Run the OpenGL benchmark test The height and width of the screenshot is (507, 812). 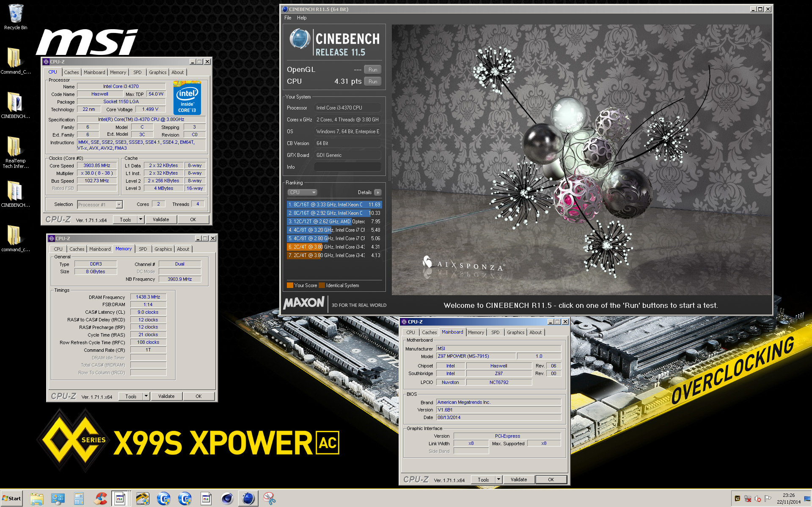click(x=373, y=70)
